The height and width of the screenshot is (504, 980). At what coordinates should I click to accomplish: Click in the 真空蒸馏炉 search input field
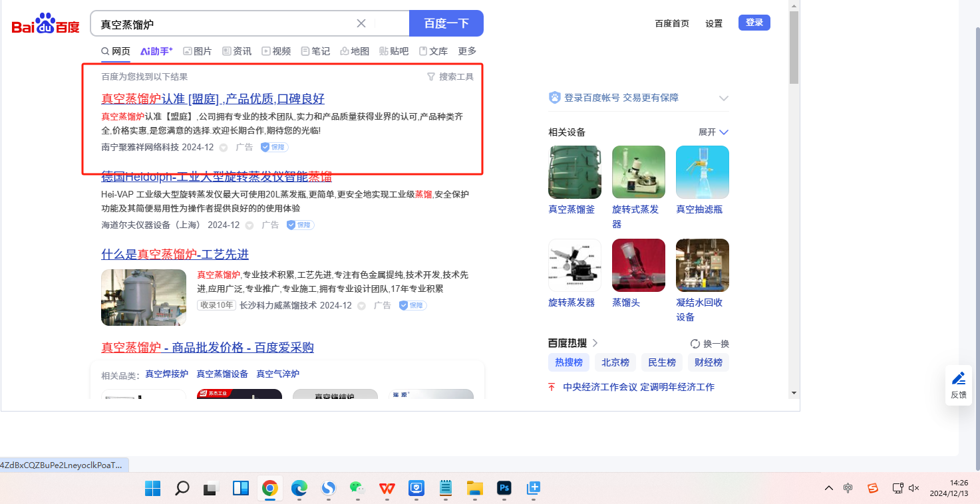click(x=223, y=24)
